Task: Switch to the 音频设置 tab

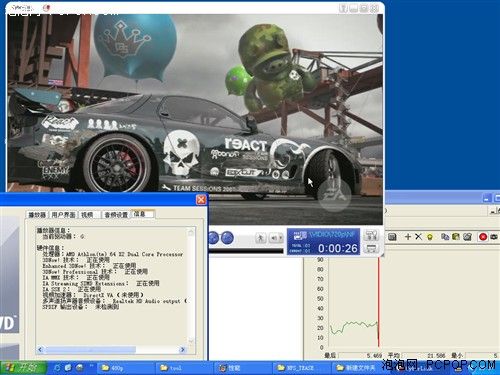Action: pyautogui.click(x=116, y=215)
